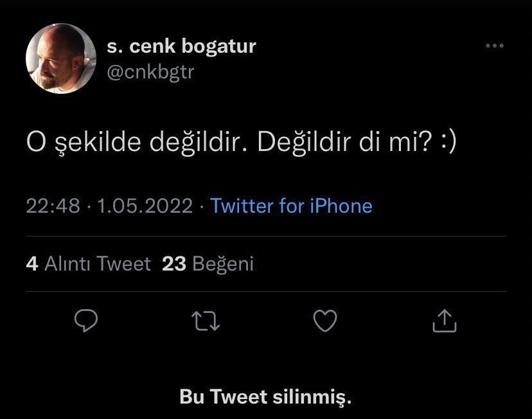Click the 22:48 timestamp
This screenshot has height=419, width=532.
[53, 206]
